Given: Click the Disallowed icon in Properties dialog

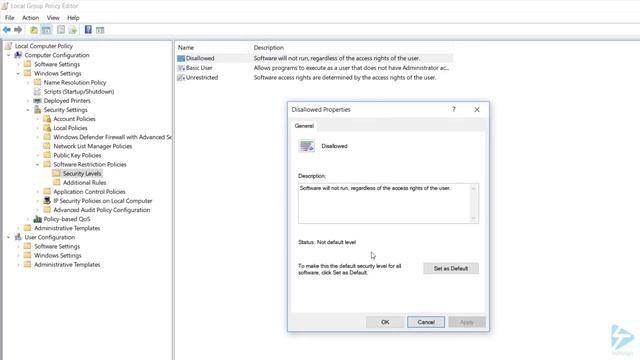Looking at the screenshot, I should (x=307, y=146).
